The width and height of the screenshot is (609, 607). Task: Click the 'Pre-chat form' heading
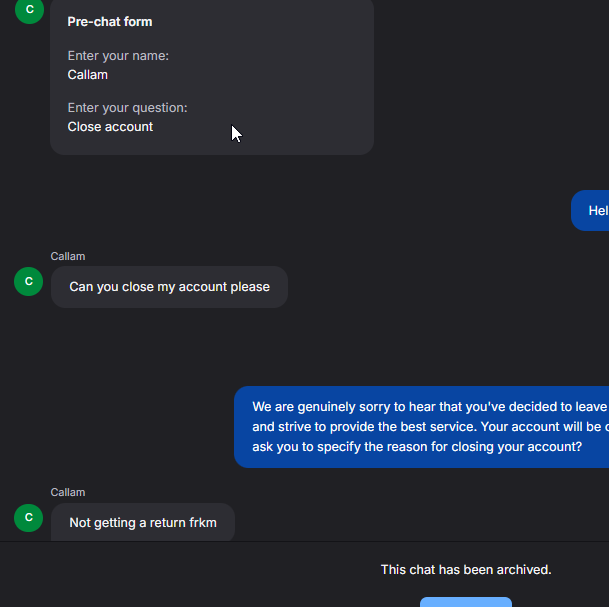[110, 22]
